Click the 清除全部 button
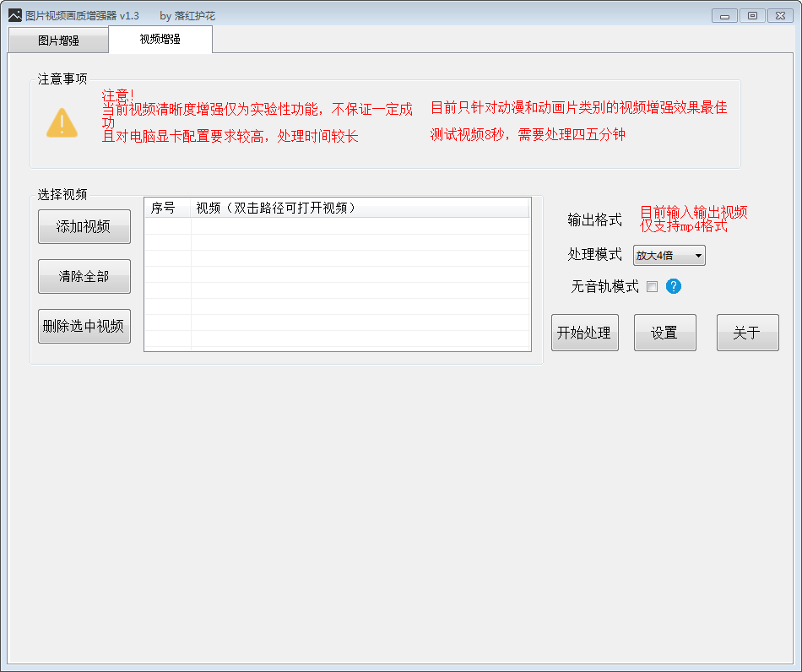This screenshot has height=672, width=802. (x=84, y=277)
